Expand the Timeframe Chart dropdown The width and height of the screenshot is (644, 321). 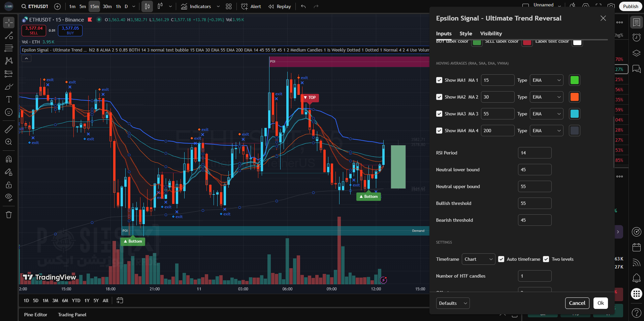[478, 259]
